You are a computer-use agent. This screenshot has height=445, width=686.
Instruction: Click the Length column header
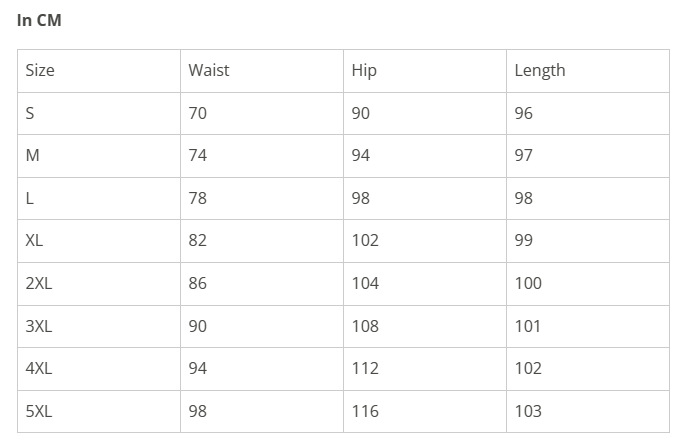pyautogui.click(x=540, y=70)
